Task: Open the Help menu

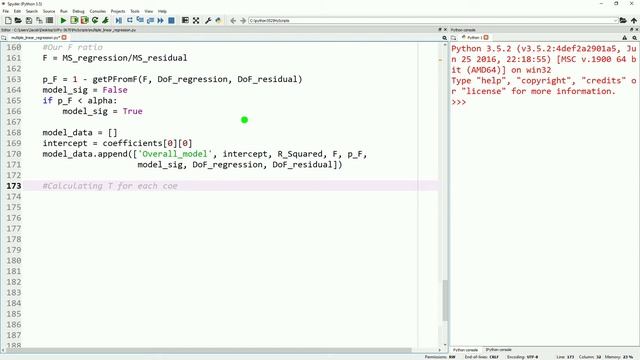Action: pos(162,11)
